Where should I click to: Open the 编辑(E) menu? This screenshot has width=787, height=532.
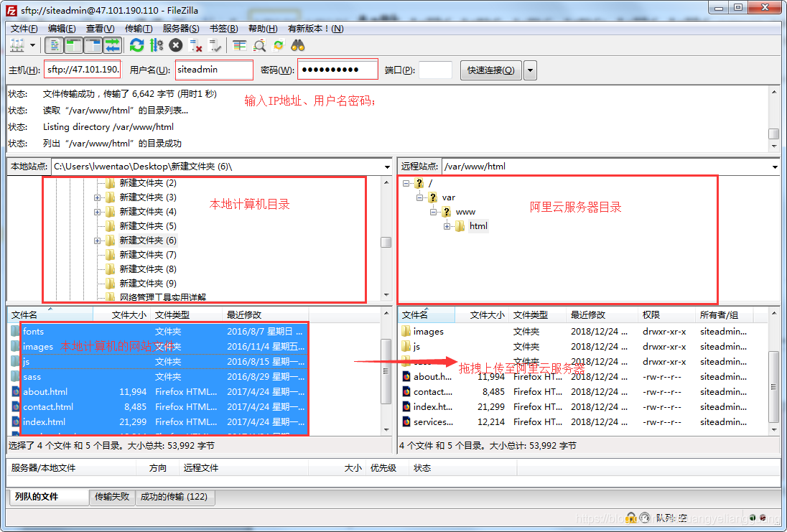coord(62,29)
